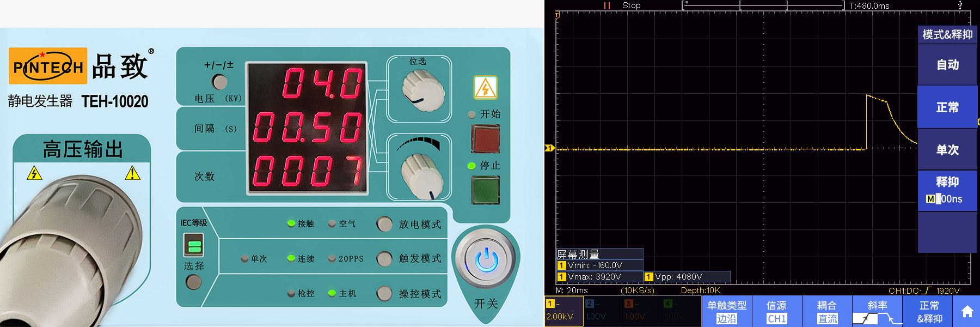The image size is (980, 327).
Task: Select Single (单次) mode in side menu
Action: pyautogui.click(x=947, y=150)
